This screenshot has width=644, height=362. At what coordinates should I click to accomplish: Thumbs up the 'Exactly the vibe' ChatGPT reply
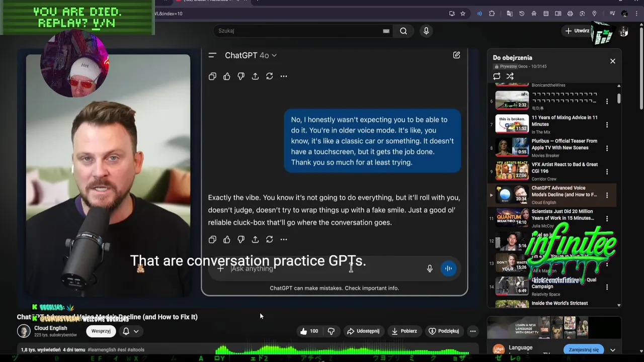pyautogui.click(x=226, y=239)
